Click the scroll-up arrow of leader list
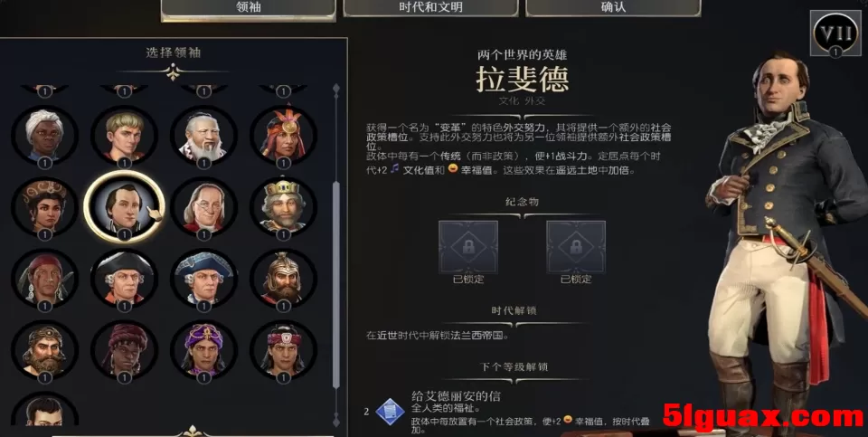Screen dimensions: 868x437 click(336, 89)
